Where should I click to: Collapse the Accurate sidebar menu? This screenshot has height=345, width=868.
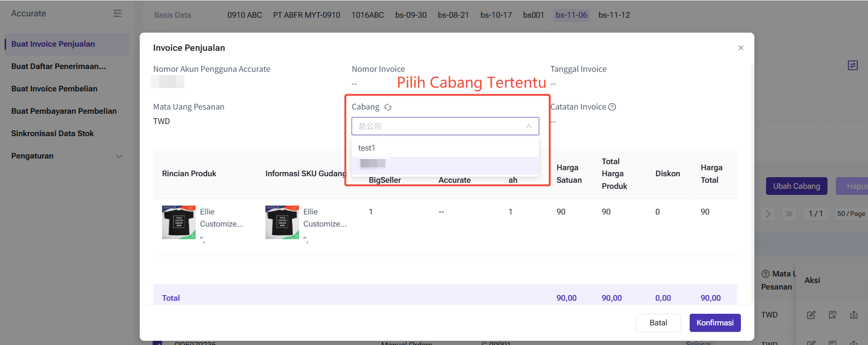point(117,14)
